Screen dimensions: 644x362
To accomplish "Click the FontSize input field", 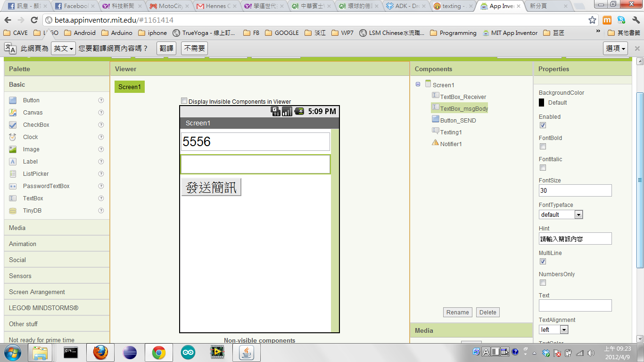I will (575, 190).
